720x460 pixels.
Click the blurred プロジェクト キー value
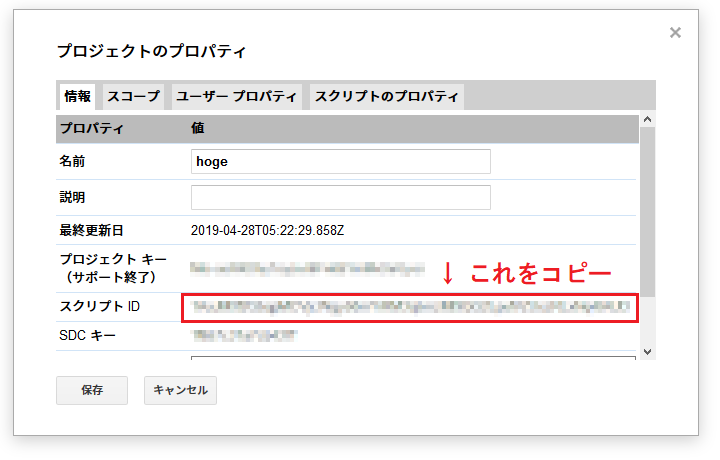pyautogui.click(x=307, y=269)
